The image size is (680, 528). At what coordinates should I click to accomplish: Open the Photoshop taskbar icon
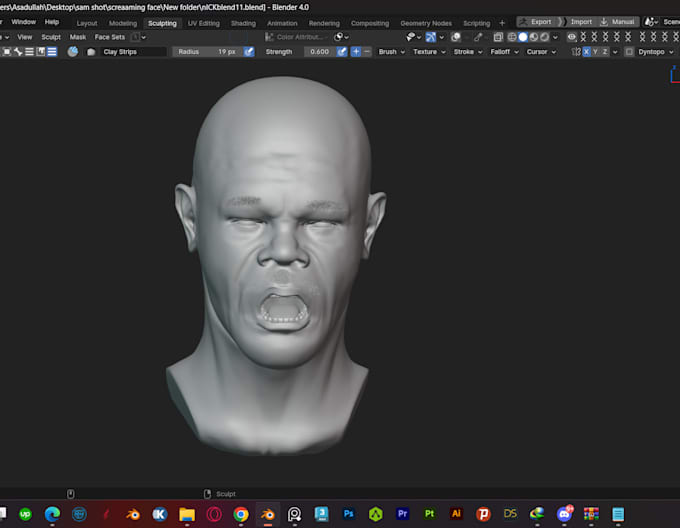click(x=349, y=514)
